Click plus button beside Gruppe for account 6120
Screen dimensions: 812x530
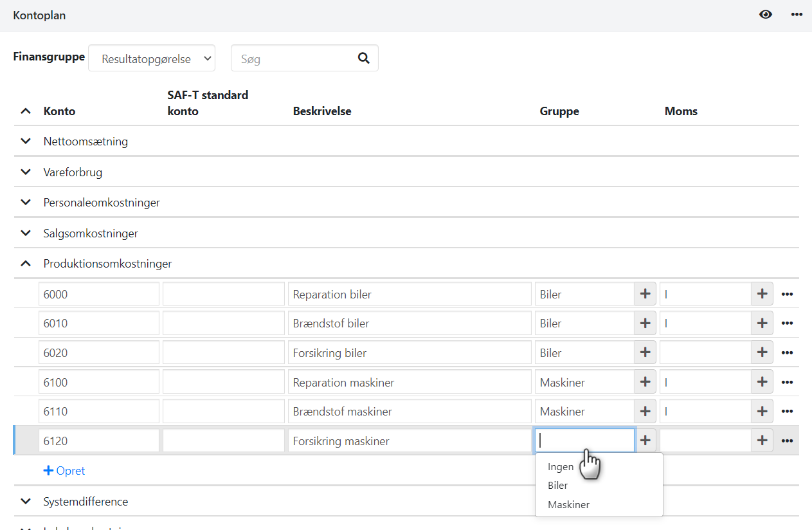[x=645, y=441]
